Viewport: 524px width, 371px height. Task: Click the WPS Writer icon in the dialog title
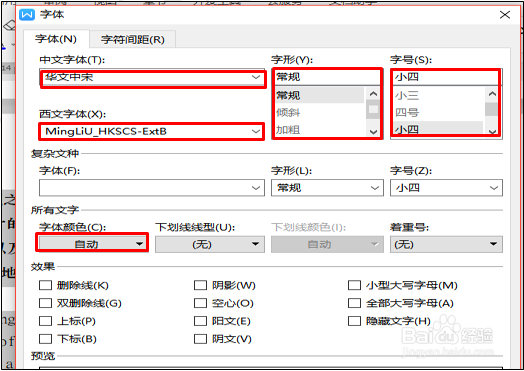click(x=27, y=14)
